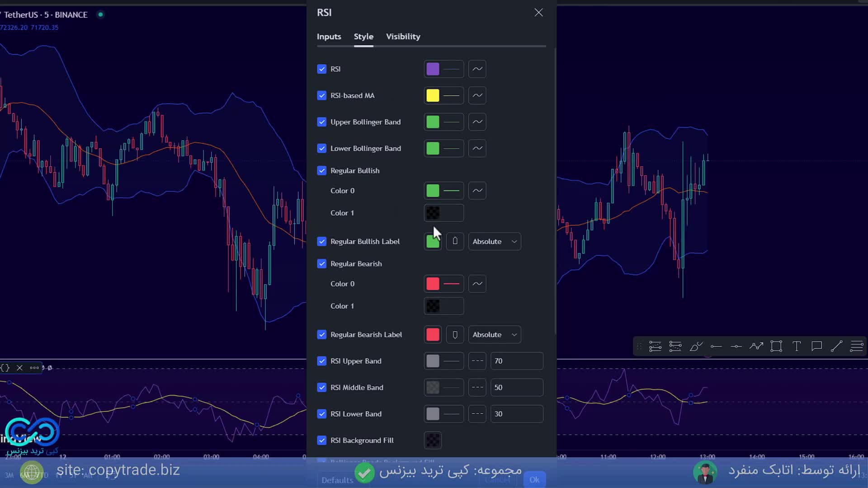Screen dimensions: 868x488
Task: Click the RSI pane source code braces icon
Action: coord(5,368)
